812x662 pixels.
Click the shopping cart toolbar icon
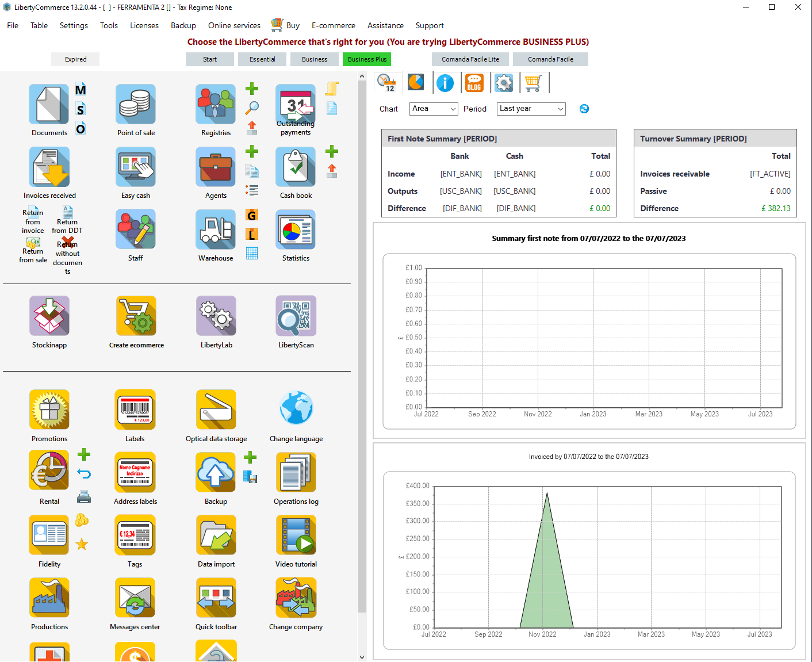point(533,83)
